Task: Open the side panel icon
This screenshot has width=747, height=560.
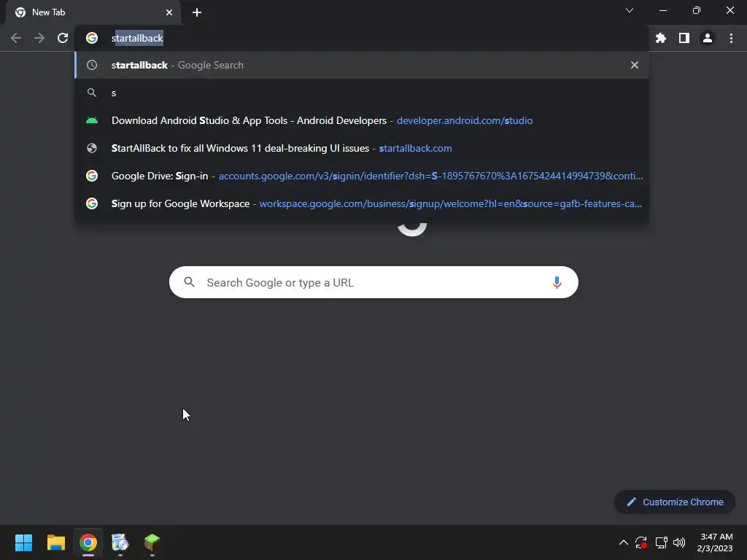Action: (x=684, y=38)
